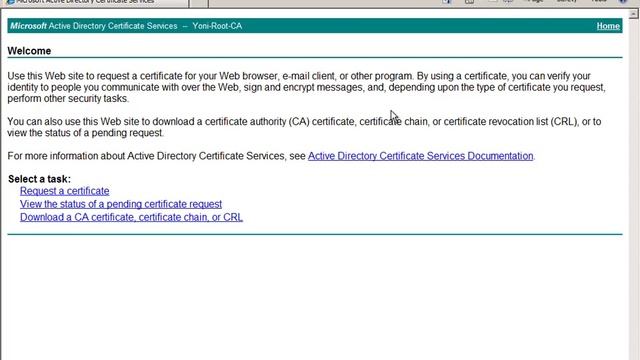The image size is (640, 360).
Task: Click the vertical scrollbar up arrow
Action: click(x=633, y=14)
